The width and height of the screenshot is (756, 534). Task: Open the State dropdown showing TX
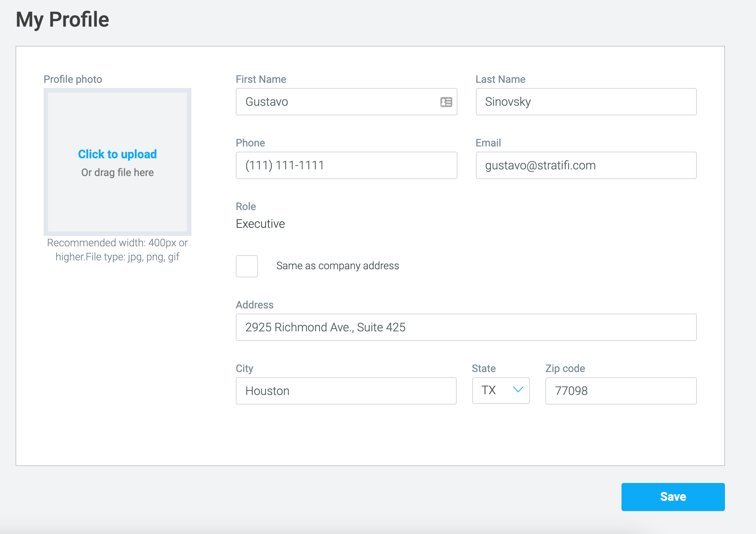point(501,390)
